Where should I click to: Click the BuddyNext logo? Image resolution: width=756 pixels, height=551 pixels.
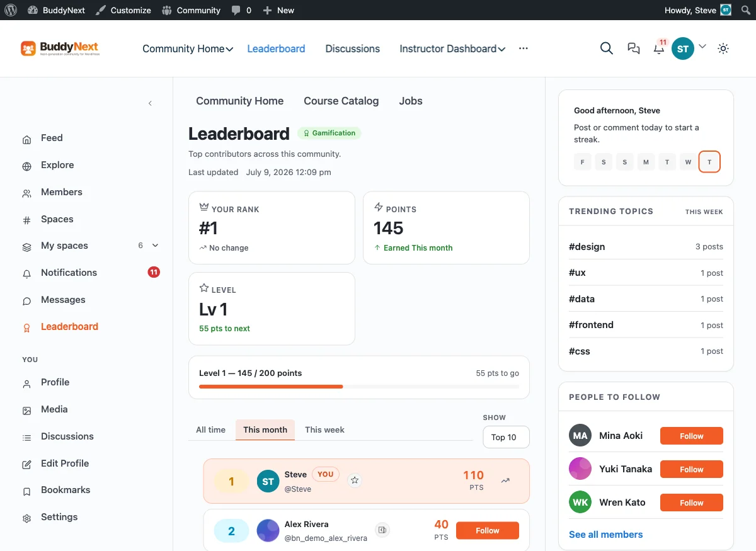pos(60,48)
